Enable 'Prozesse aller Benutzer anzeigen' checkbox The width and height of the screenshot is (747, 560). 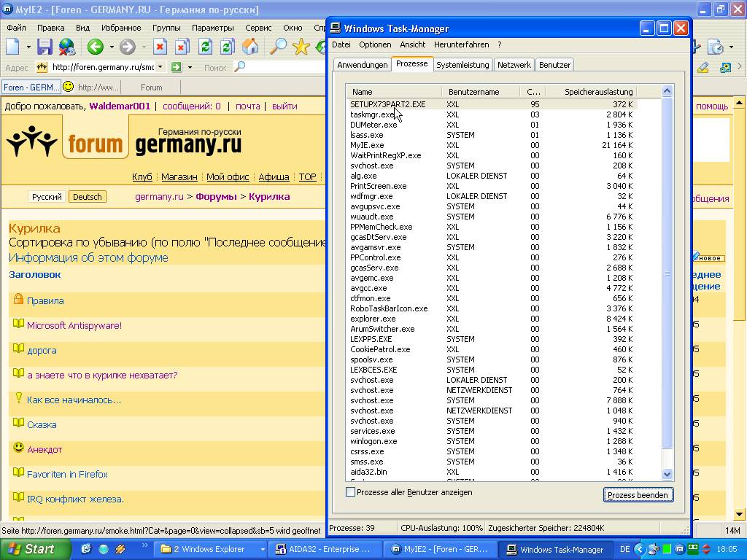click(x=350, y=492)
